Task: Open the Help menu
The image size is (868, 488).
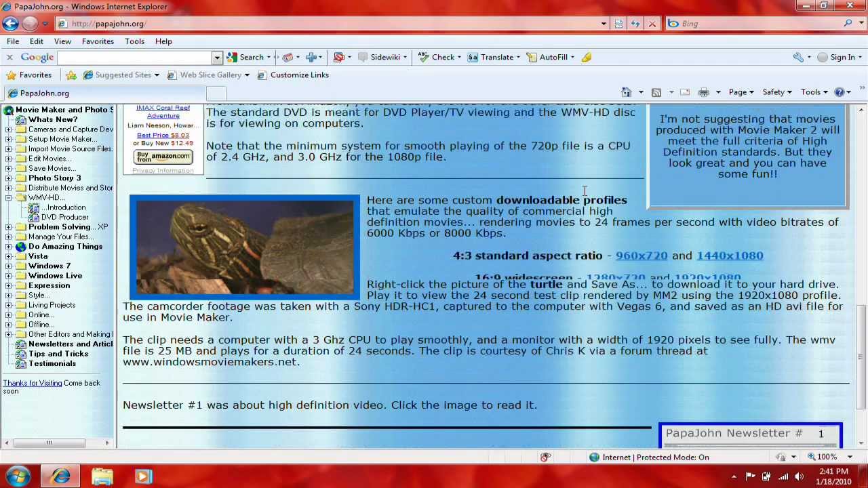Action: (x=163, y=41)
